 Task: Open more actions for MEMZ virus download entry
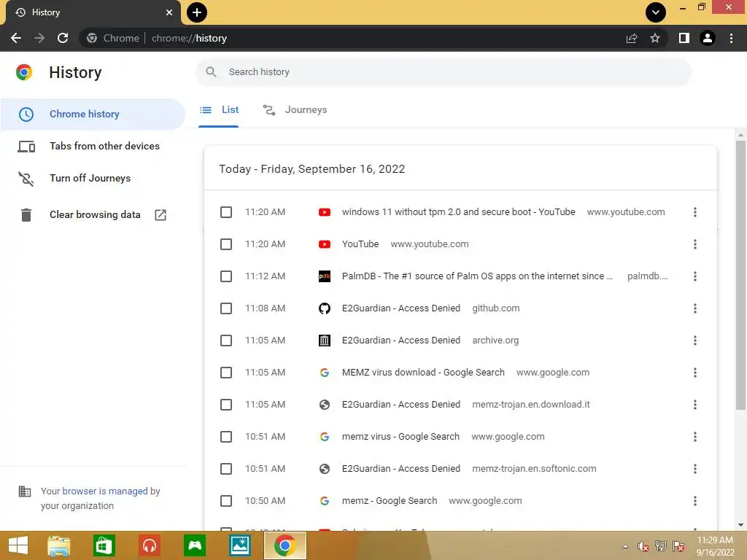695,373
